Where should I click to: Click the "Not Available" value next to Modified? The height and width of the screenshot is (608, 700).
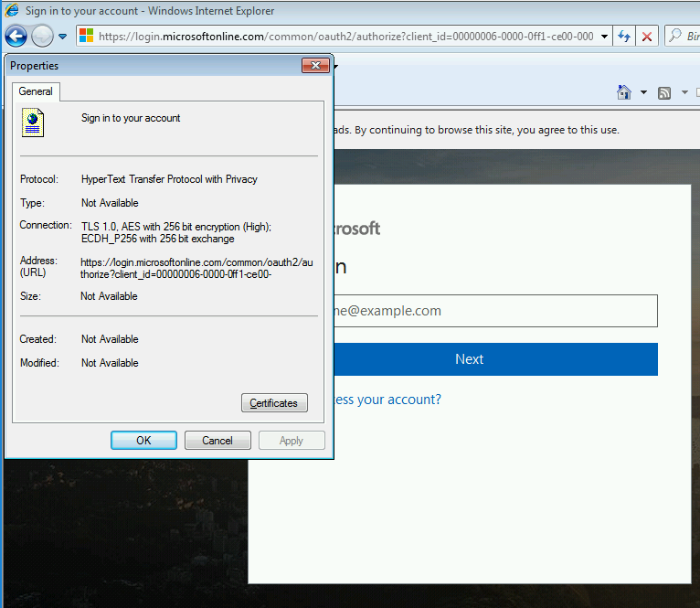click(x=110, y=363)
